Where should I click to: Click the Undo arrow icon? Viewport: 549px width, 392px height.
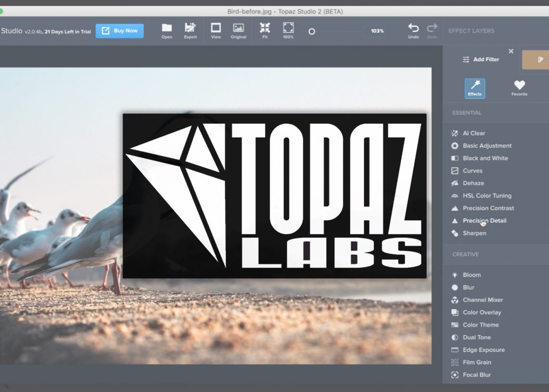click(413, 28)
